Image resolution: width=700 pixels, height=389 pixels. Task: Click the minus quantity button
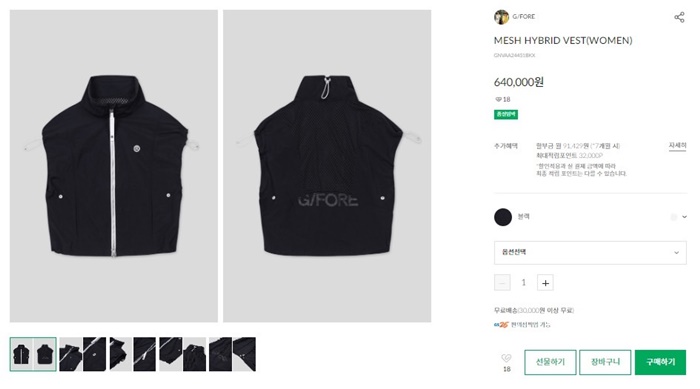tap(502, 283)
